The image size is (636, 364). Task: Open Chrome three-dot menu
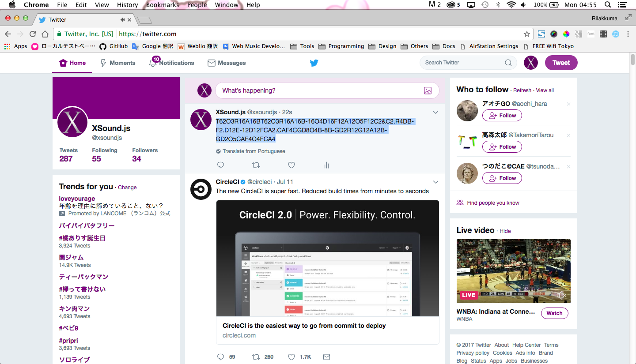click(628, 34)
